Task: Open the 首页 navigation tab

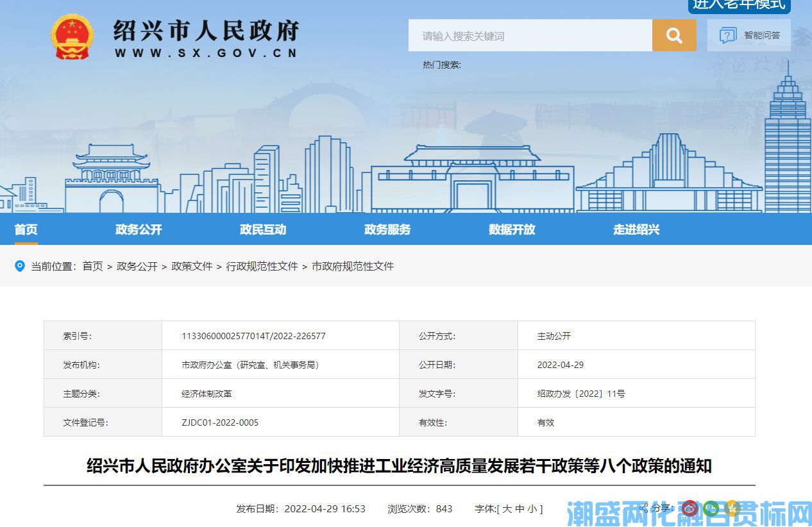Action: pyautogui.click(x=26, y=230)
